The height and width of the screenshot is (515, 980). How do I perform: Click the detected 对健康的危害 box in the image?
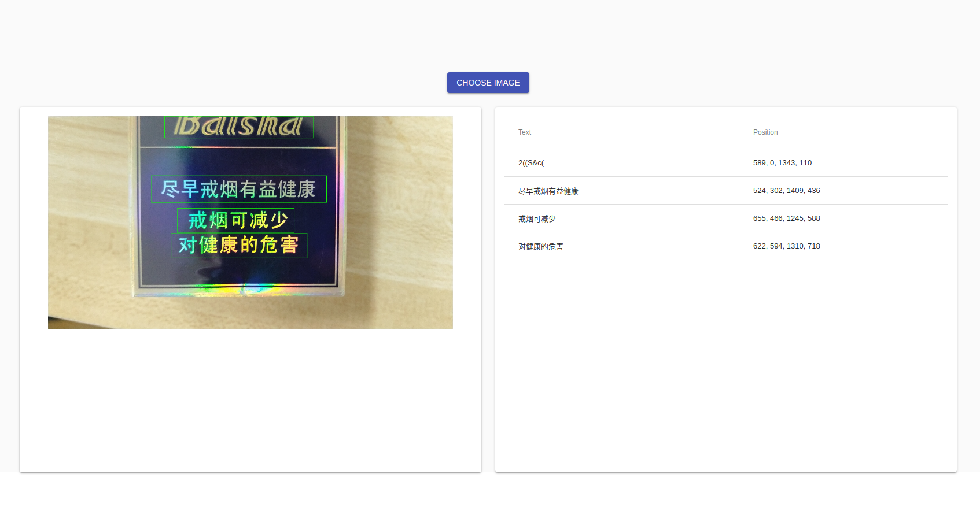(x=239, y=246)
